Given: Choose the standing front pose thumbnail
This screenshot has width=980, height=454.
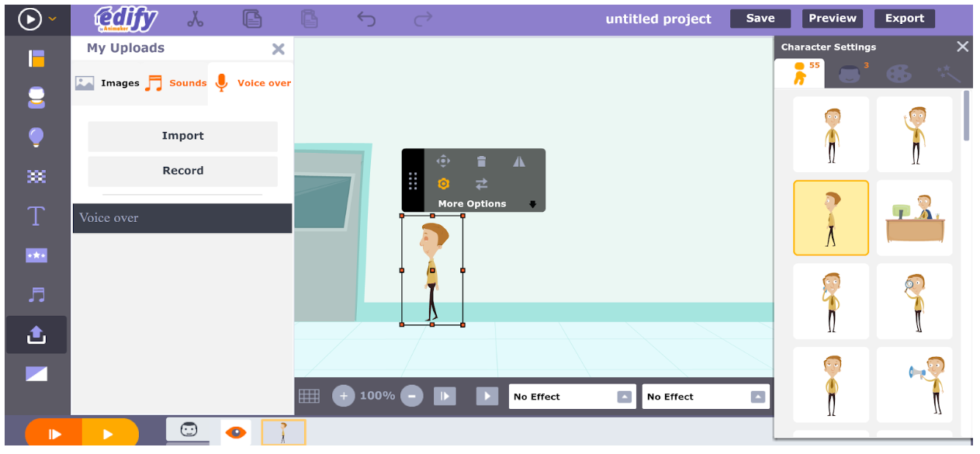Looking at the screenshot, I should point(831,134).
